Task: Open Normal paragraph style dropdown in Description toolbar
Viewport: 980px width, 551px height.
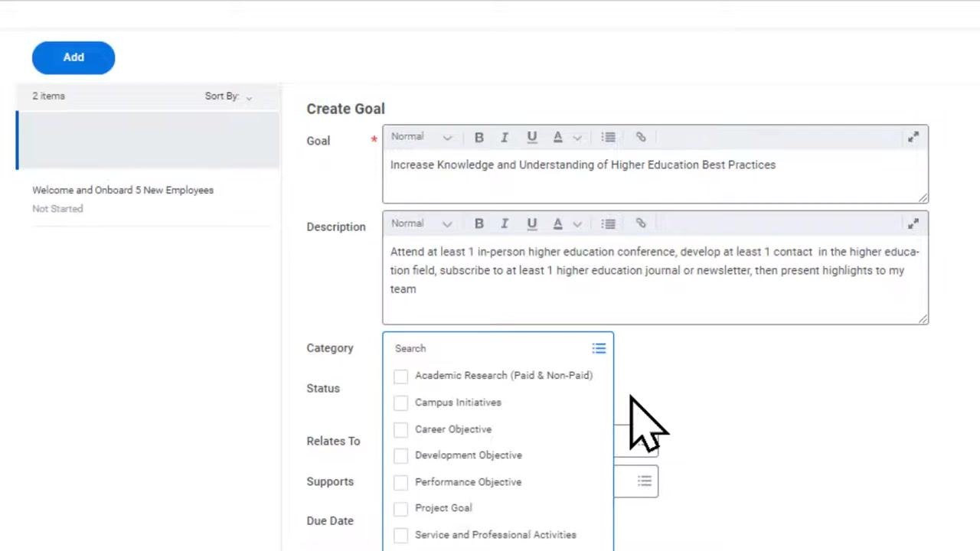Action: click(x=421, y=223)
